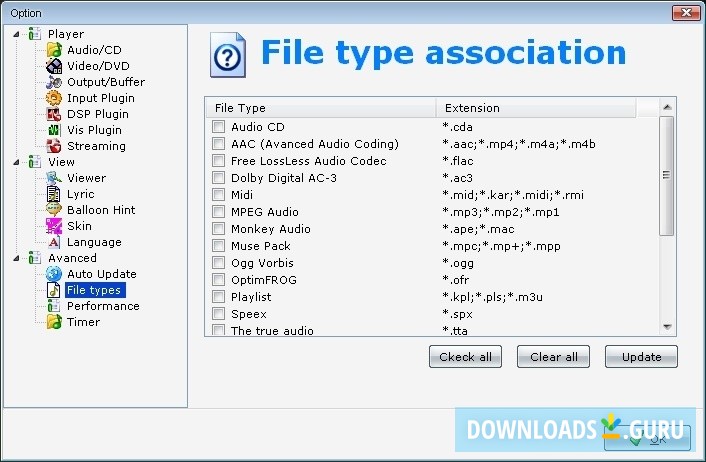The width and height of the screenshot is (706, 462).
Task: Open the Performance settings page
Action: click(x=103, y=306)
